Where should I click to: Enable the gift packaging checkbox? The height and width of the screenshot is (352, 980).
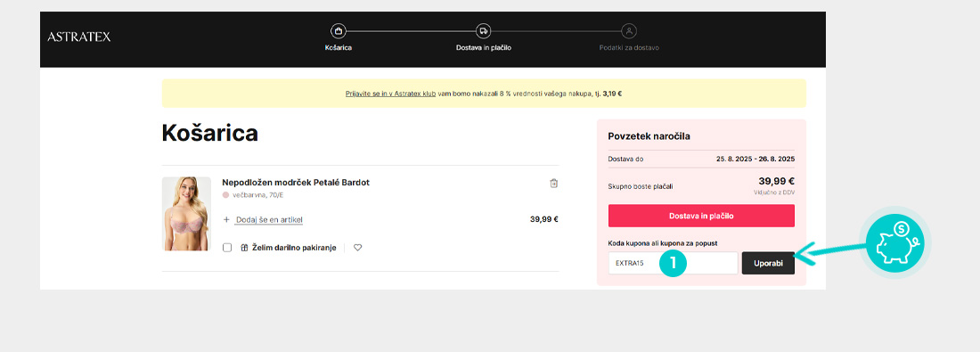click(x=227, y=248)
